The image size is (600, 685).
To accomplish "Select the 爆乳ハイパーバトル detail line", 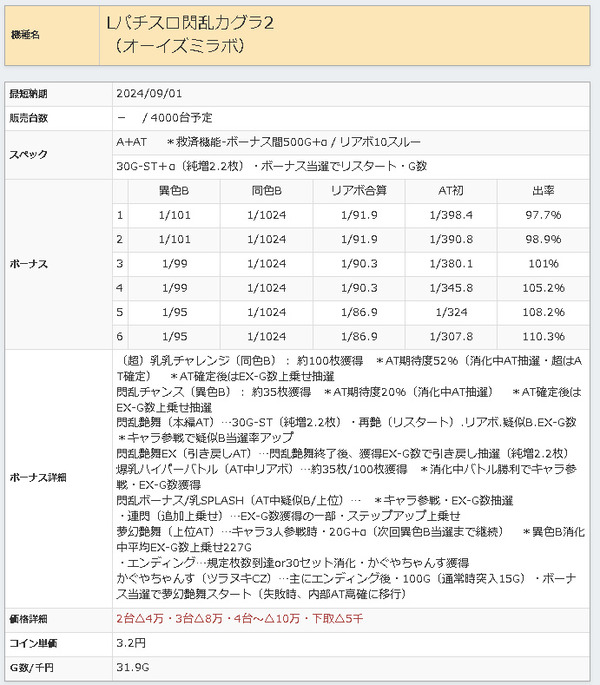I will (x=347, y=477).
